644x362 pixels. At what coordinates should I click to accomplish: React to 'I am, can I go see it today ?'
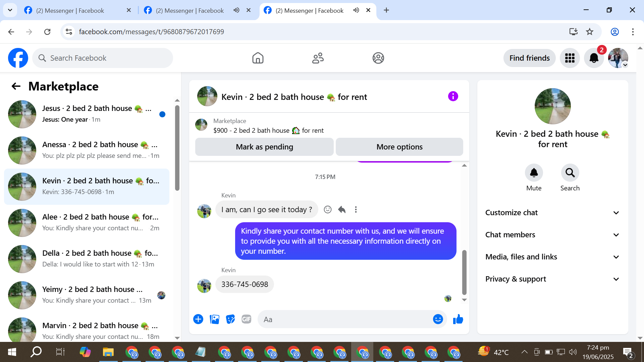tap(327, 209)
